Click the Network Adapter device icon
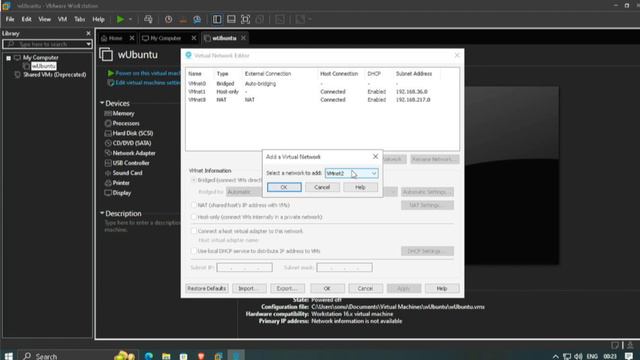The image size is (640, 360). (108, 153)
